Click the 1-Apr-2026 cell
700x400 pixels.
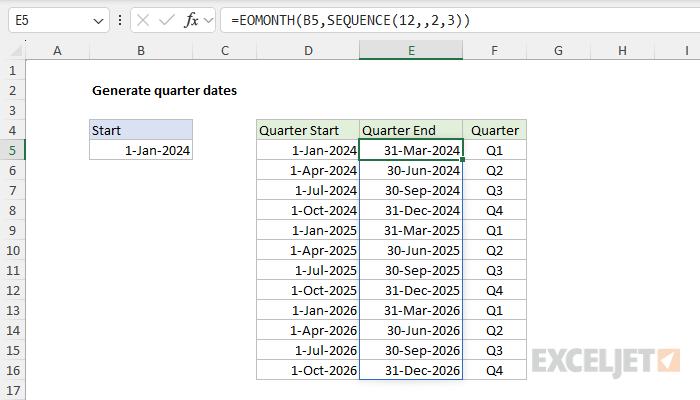[x=308, y=330]
